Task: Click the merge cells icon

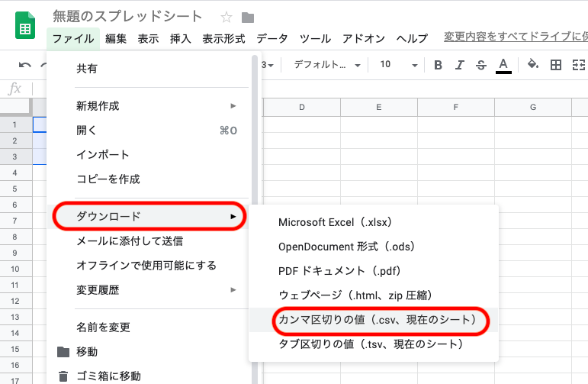Action: click(x=579, y=65)
